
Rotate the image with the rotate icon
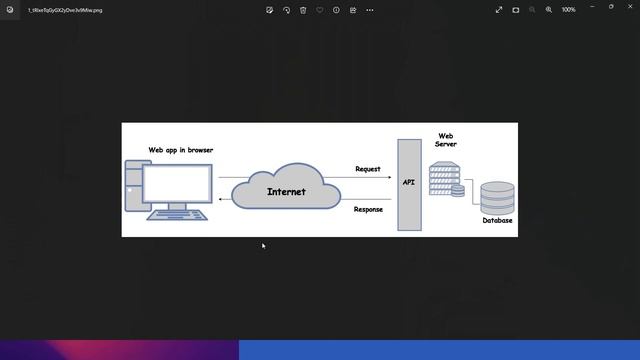pyautogui.click(x=286, y=10)
